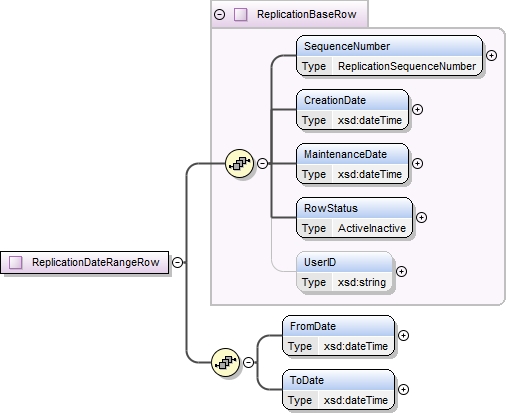Collapse the base row sequence compositor
Viewport: 507px width, 415px height.
tap(262, 163)
